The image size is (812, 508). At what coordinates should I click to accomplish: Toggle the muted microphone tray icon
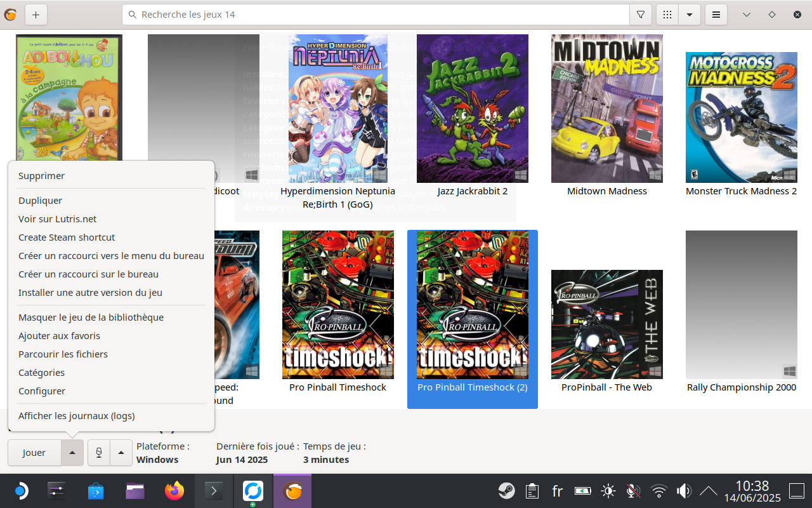pos(632,491)
